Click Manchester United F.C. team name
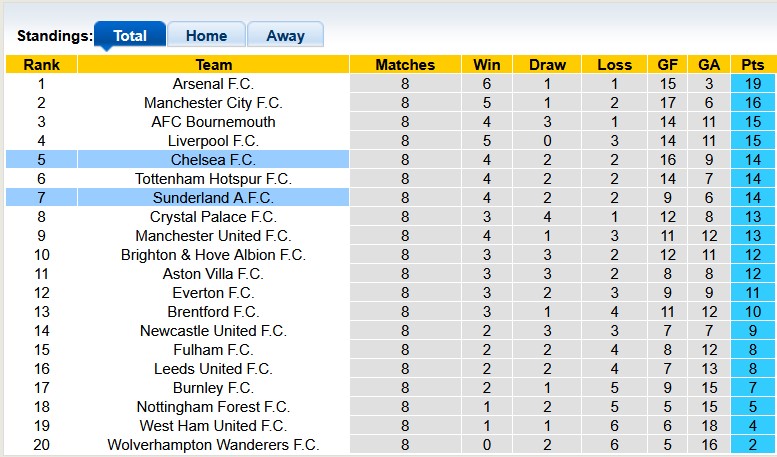The height and width of the screenshot is (457, 777). [x=213, y=236]
